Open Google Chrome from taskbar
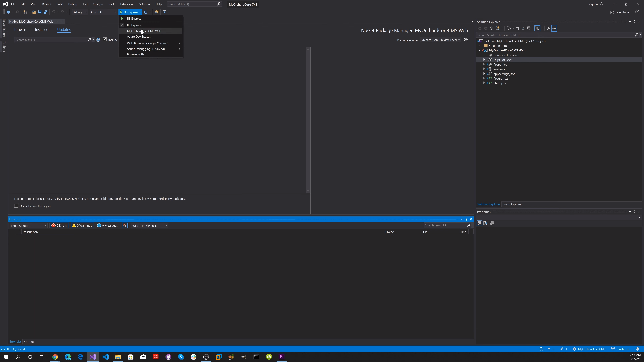 [55, 357]
